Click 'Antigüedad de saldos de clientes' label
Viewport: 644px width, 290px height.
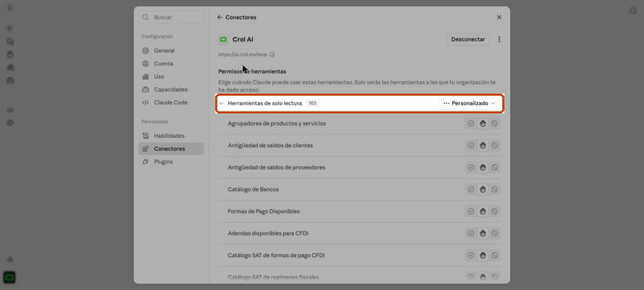270,145
